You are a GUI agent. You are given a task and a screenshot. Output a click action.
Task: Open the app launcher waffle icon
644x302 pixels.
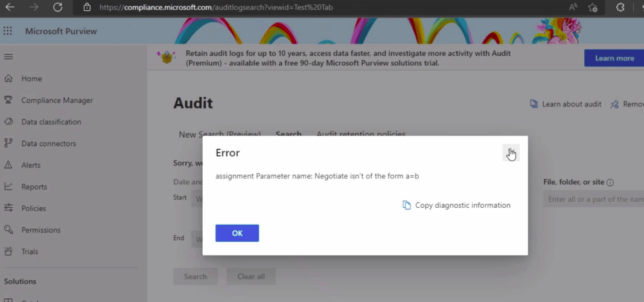click(8, 31)
